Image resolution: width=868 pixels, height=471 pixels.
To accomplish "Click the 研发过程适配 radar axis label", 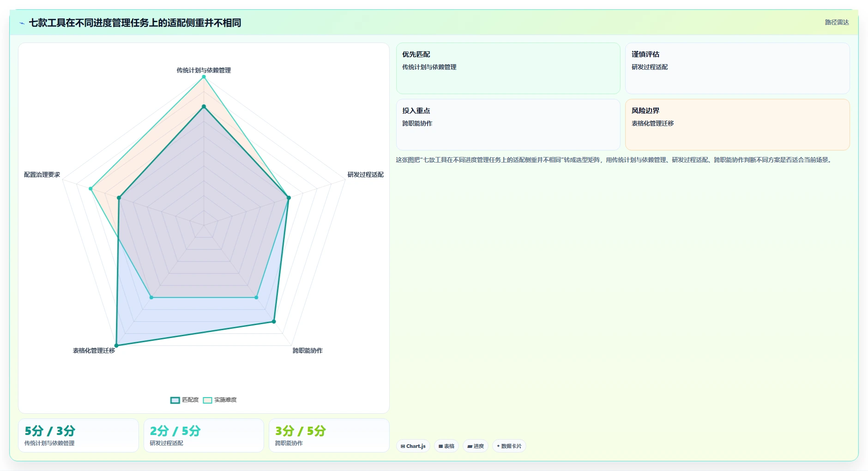I will tap(365, 175).
